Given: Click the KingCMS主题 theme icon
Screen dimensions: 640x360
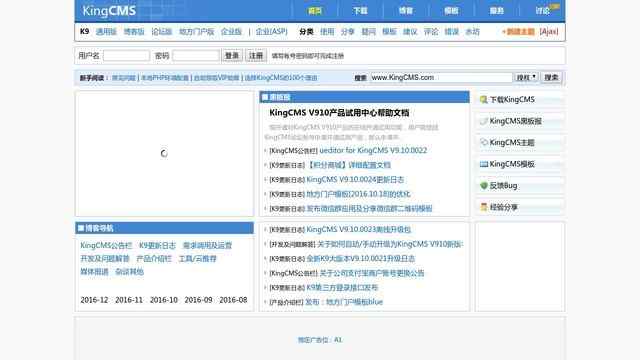Looking at the screenshot, I should 484,142.
